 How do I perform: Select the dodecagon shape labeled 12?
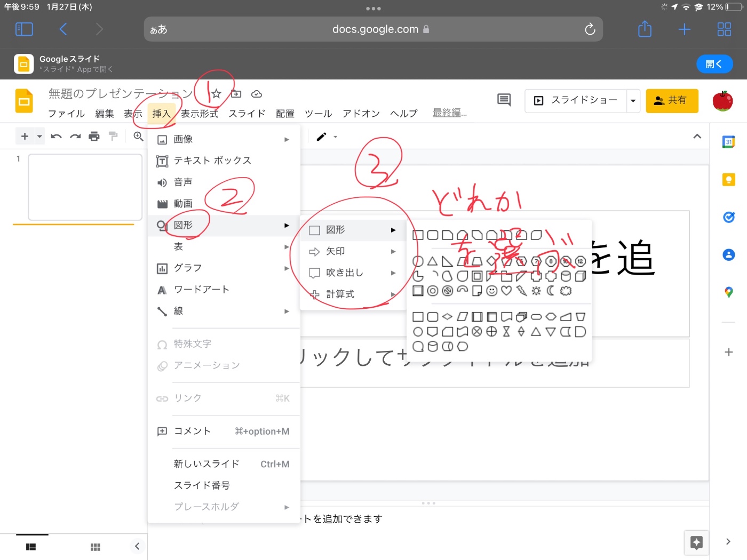click(581, 261)
